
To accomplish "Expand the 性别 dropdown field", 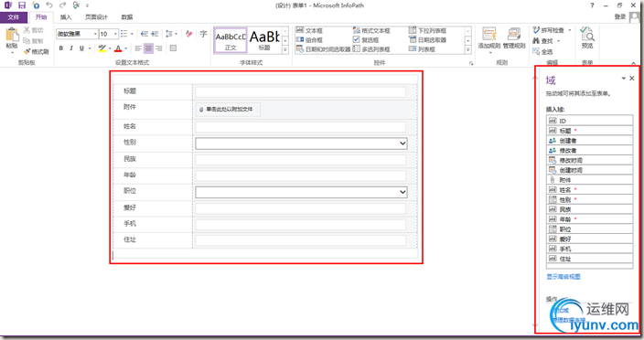I will pyautogui.click(x=301, y=143).
